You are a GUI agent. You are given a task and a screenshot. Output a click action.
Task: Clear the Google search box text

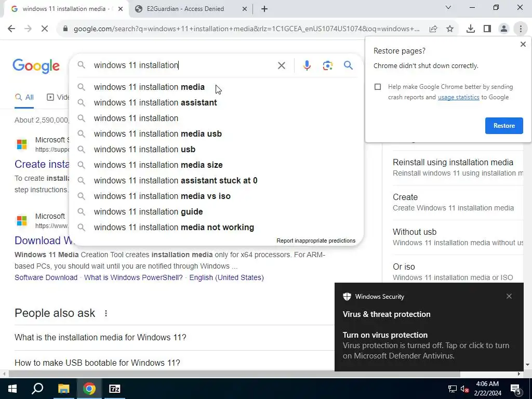282,65
